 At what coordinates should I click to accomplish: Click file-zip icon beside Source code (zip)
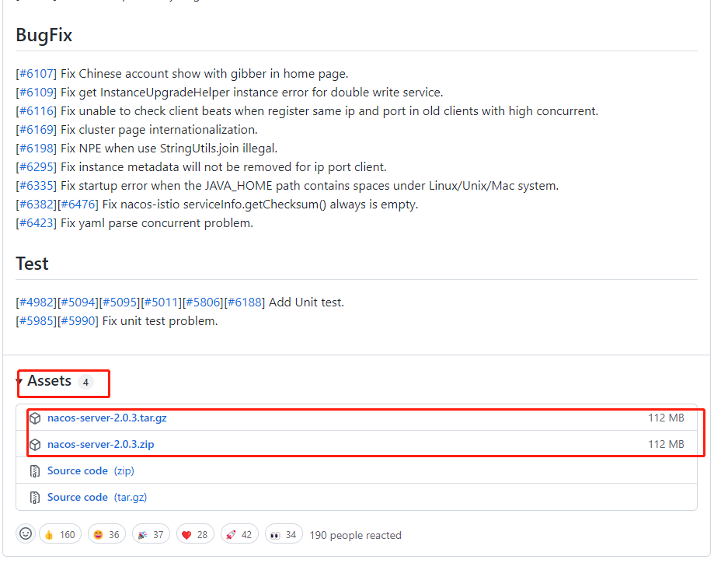click(x=35, y=471)
